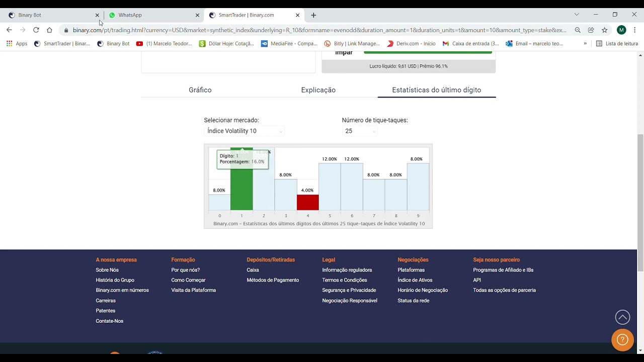Open tab search chevron in title bar
Viewport: 644px width, 362px height.
click(577, 15)
